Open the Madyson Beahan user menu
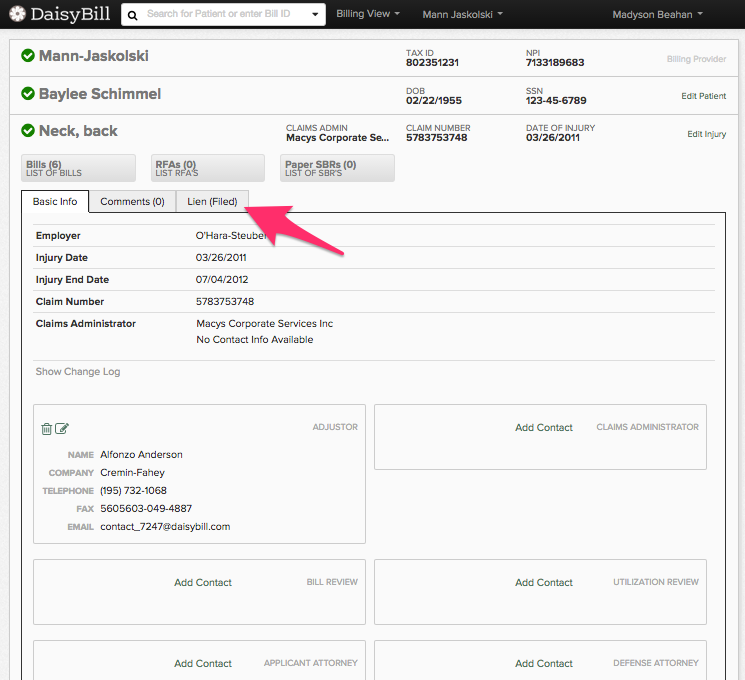Viewport: 745px width, 680px height. tap(657, 15)
